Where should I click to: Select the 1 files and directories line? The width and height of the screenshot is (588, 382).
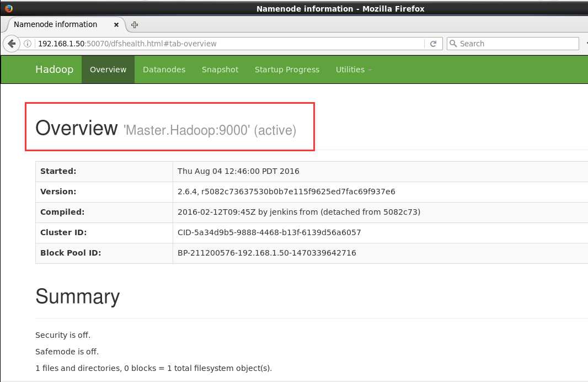[x=153, y=368]
